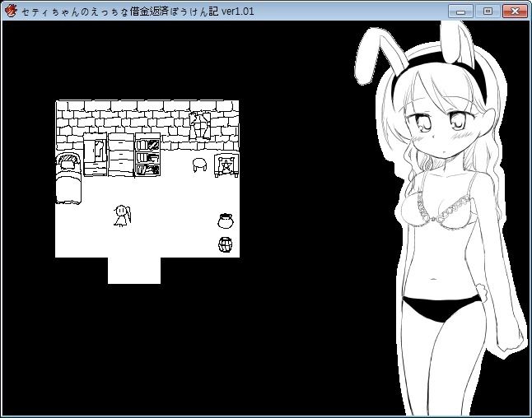The image size is (532, 418).
Task: Click the game's title bar app icon
Action: (11, 11)
